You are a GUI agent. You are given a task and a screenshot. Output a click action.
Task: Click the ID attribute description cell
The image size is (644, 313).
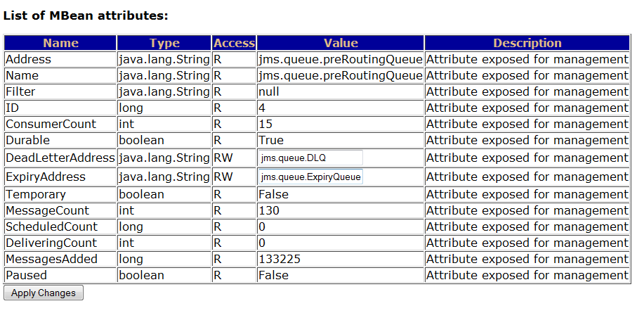click(527, 108)
